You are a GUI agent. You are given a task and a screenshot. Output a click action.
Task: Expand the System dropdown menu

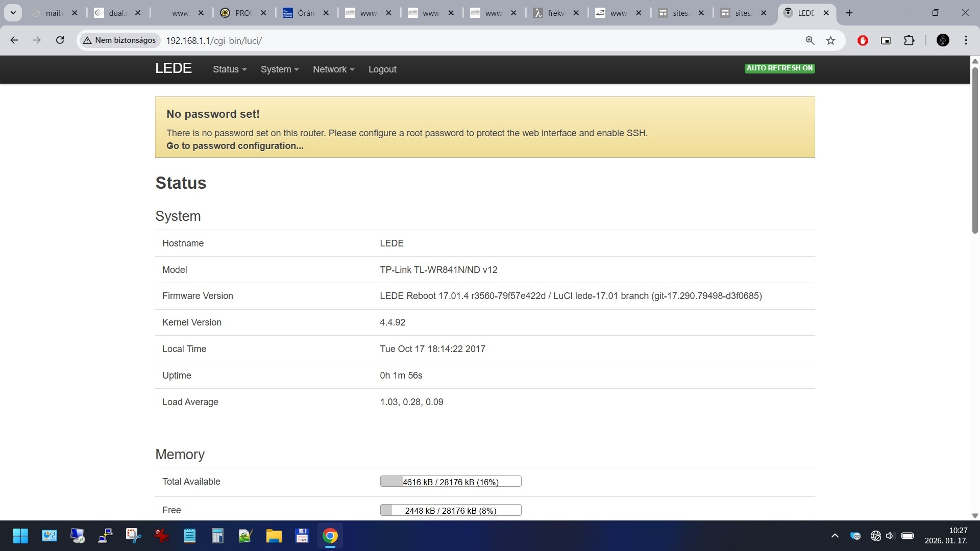[x=279, y=69]
